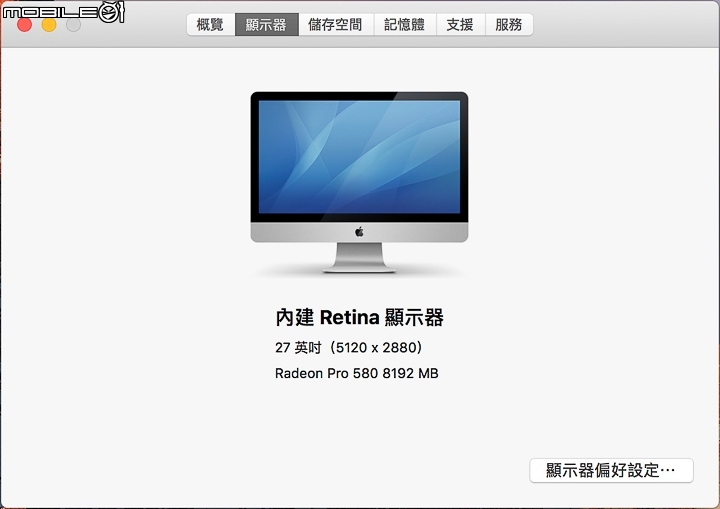Click the 27 英吋 (5120 x 2880) text
The height and width of the screenshot is (509, 720).
(349, 348)
